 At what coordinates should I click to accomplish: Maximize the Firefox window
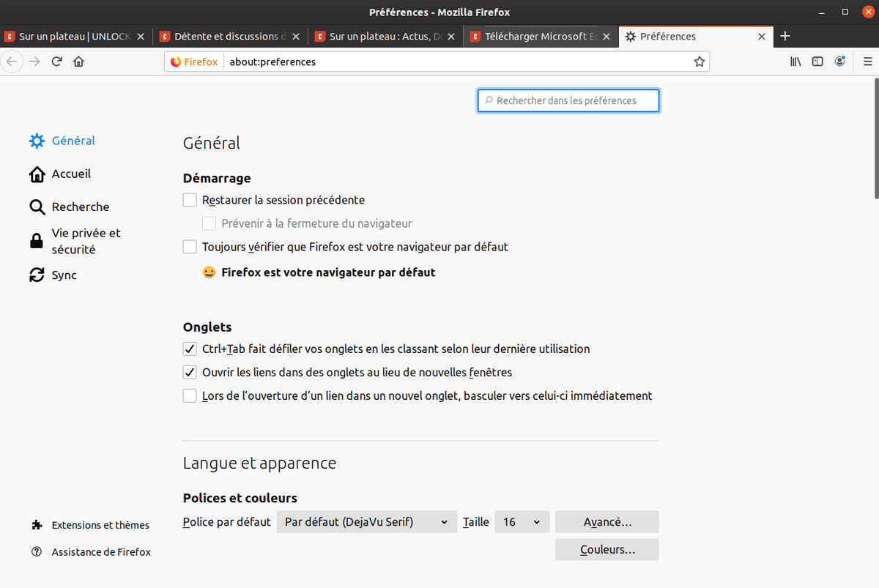point(845,12)
